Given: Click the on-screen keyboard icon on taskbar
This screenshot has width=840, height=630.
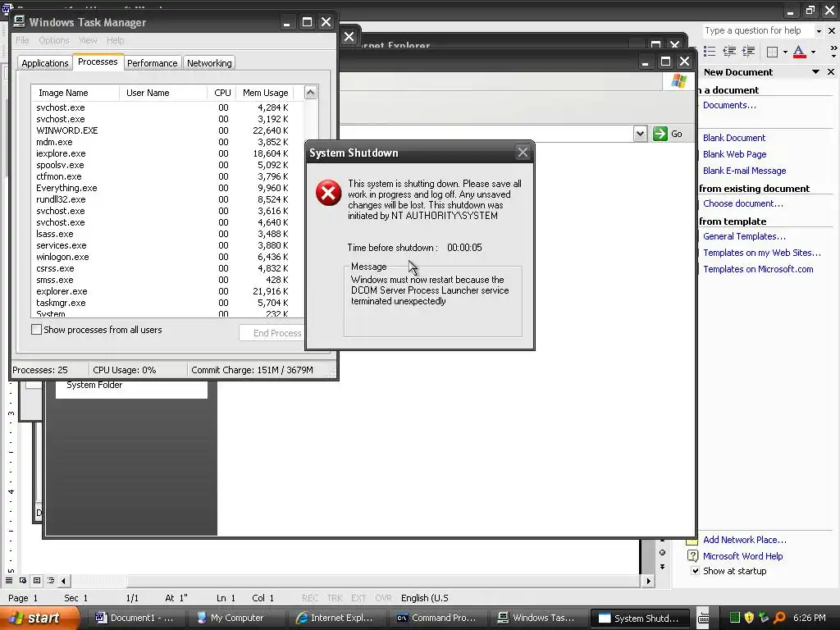Looking at the screenshot, I should tap(703, 618).
